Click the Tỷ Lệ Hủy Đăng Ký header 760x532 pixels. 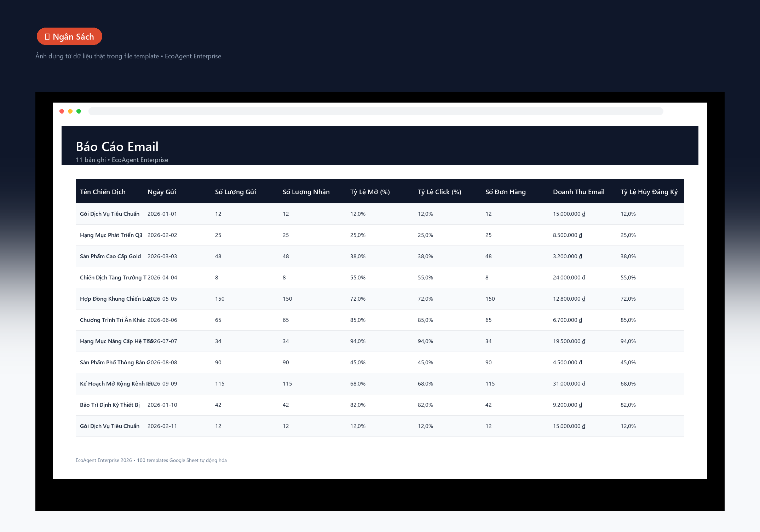pyautogui.click(x=649, y=192)
